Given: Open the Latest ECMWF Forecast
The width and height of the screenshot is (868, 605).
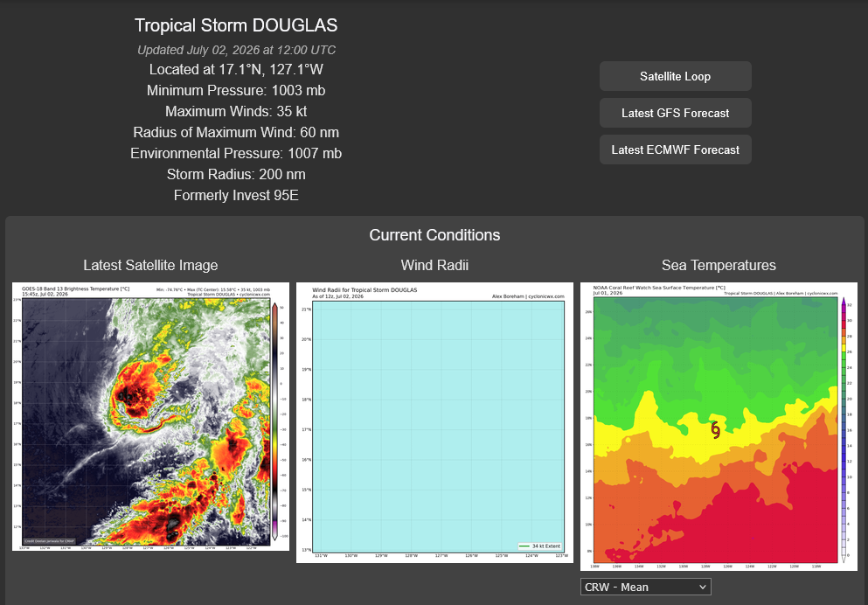Looking at the screenshot, I should point(676,150).
